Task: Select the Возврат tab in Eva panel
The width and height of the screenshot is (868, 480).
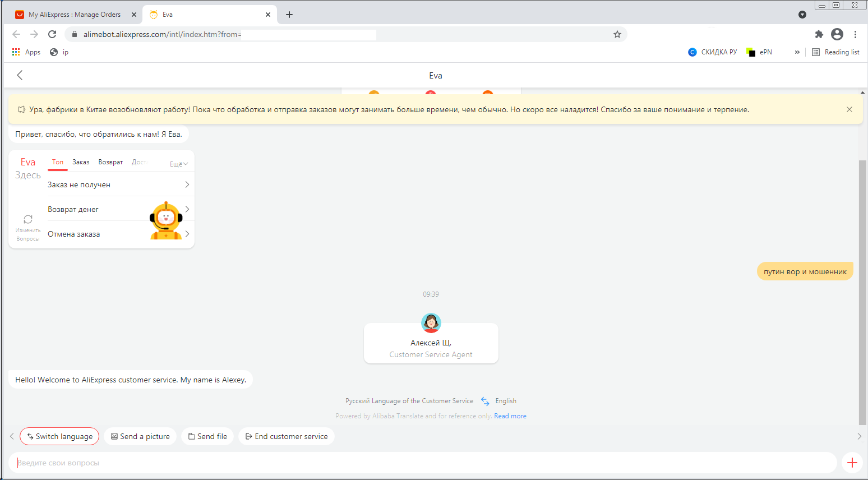Action: pos(110,162)
